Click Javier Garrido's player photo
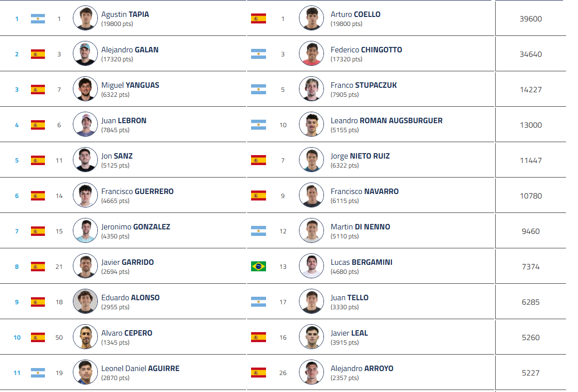The height and width of the screenshot is (392, 578). pos(85,266)
